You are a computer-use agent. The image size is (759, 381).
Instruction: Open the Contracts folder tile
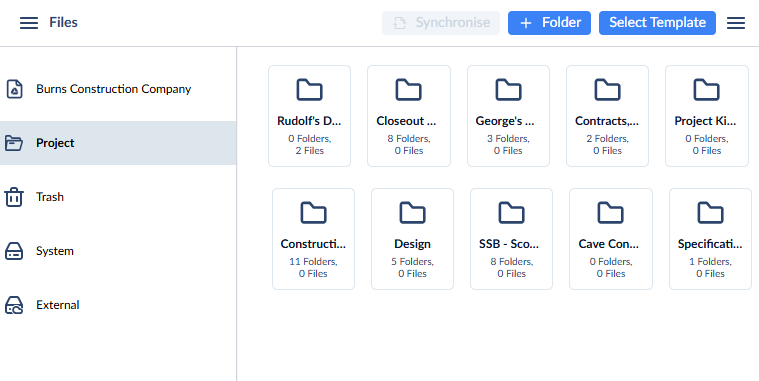pyautogui.click(x=607, y=116)
